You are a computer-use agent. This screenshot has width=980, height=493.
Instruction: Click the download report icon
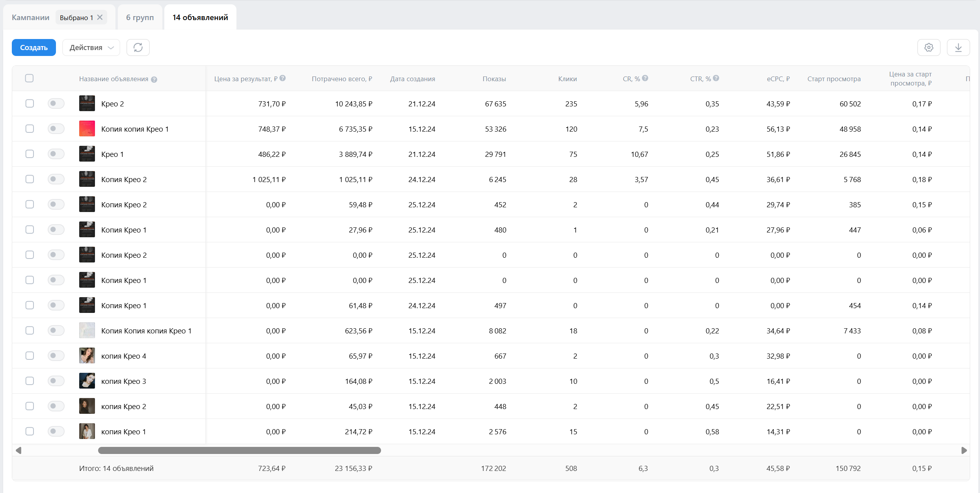(x=958, y=48)
